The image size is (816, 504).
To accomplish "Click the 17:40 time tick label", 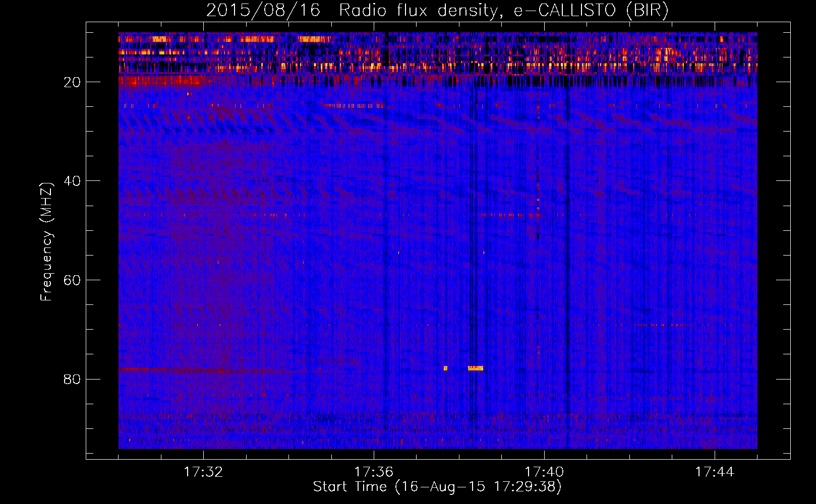I will click(544, 472).
